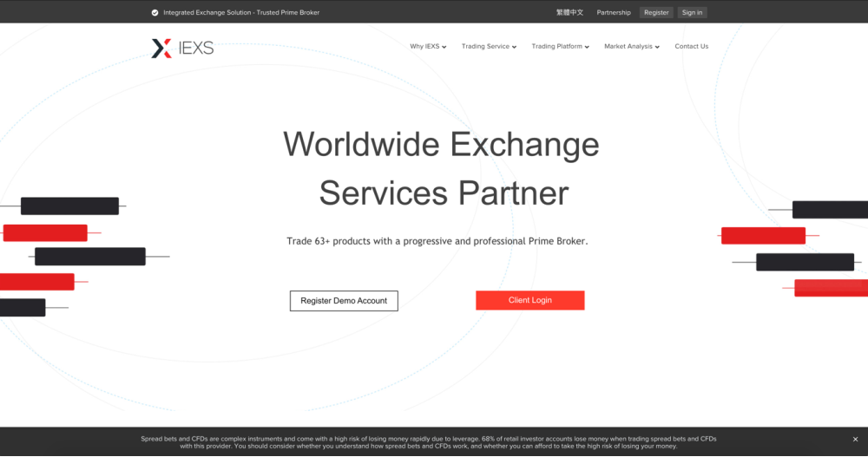This screenshot has width=868, height=457.
Task: Switch language to 繁體中文
Action: (569, 13)
